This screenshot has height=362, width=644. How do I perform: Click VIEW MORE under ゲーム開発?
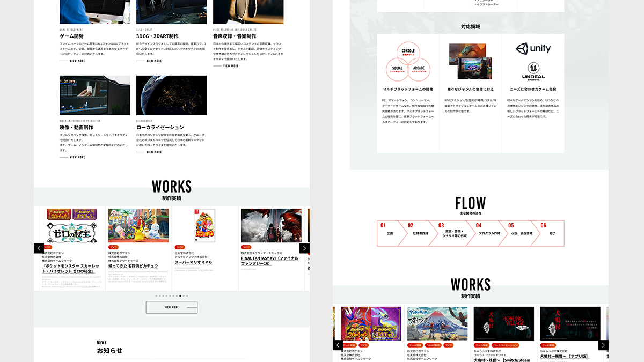click(x=72, y=61)
